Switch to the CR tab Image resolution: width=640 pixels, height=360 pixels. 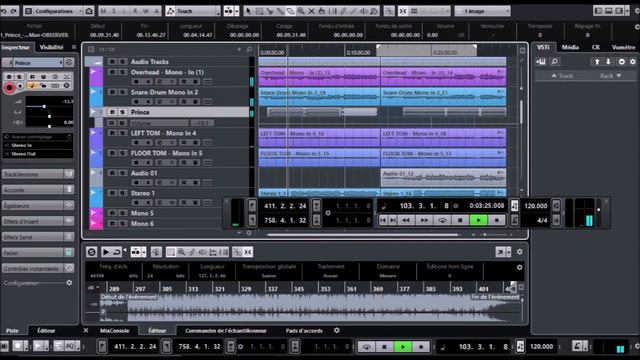point(596,47)
